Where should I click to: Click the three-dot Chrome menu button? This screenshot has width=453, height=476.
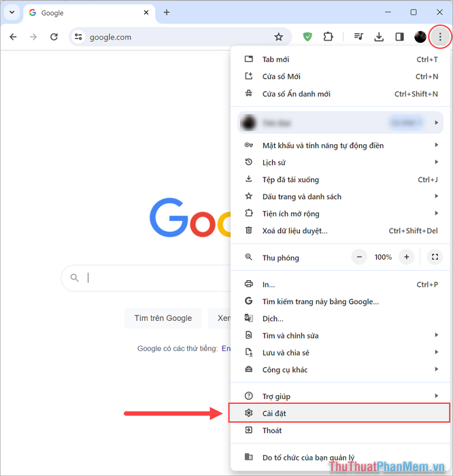[440, 37]
